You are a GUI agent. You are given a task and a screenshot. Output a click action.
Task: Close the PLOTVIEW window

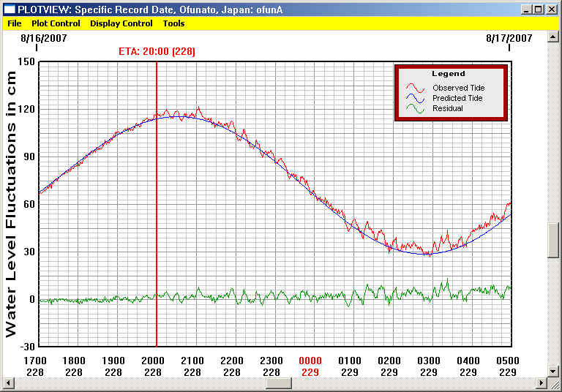pos(552,10)
